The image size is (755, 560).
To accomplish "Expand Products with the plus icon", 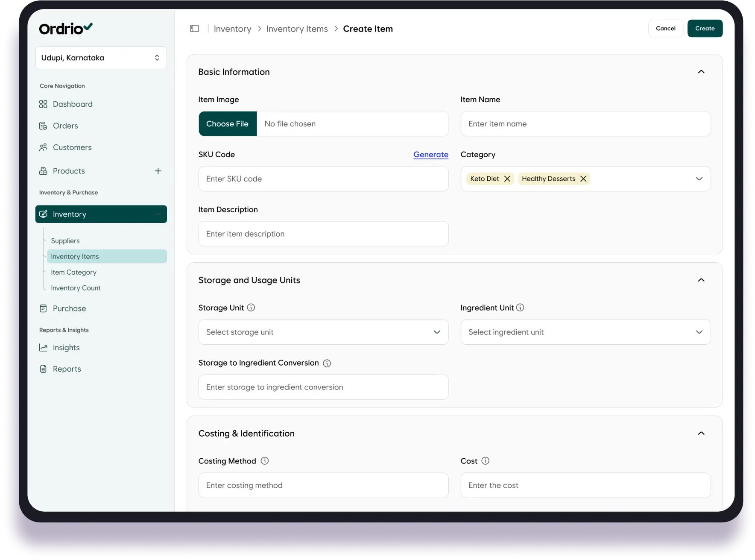I will [x=158, y=171].
